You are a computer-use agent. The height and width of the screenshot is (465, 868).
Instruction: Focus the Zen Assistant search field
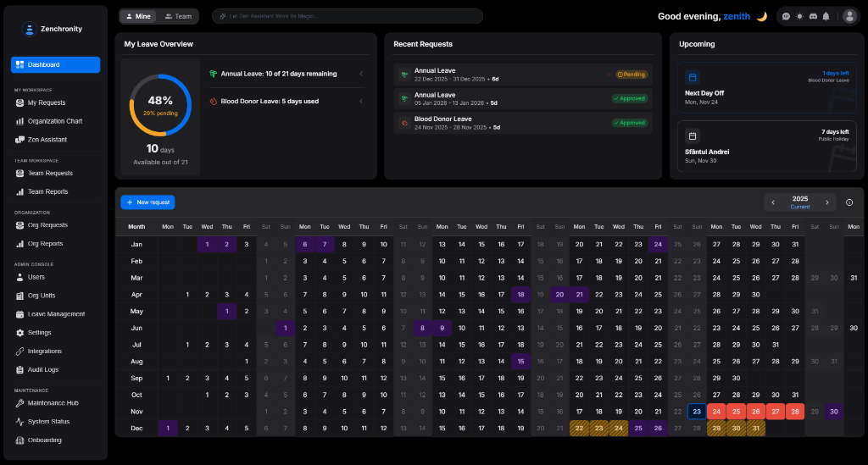[x=347, y=16]
